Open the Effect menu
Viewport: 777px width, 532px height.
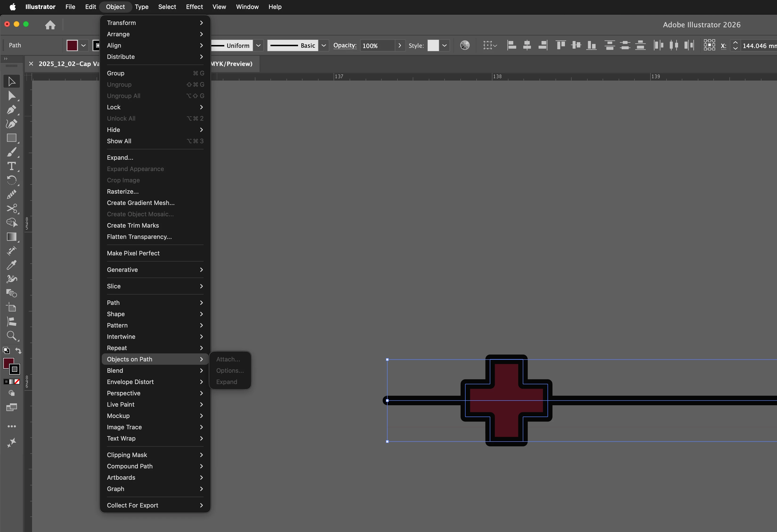point(194,7)
